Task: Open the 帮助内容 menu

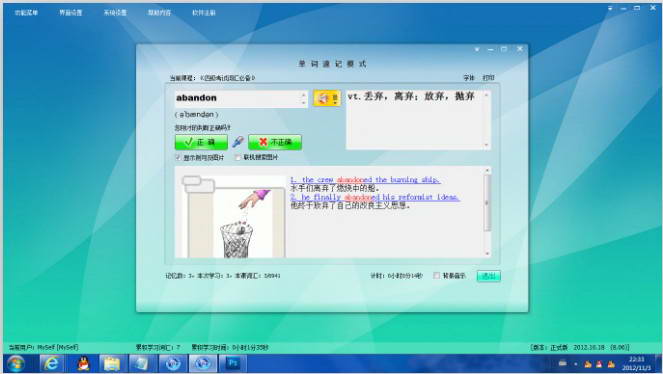Action: tap(159, 13)
